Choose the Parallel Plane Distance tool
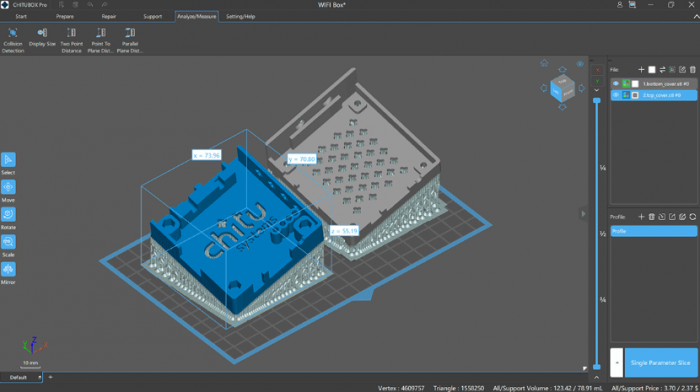The height and width of the screenshot is (392, 700). click(130, 40)
